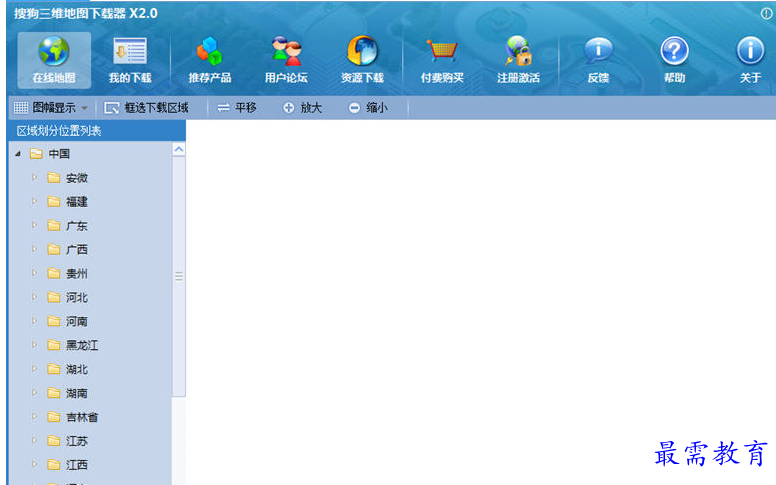Select 广东 in region list

77,226
